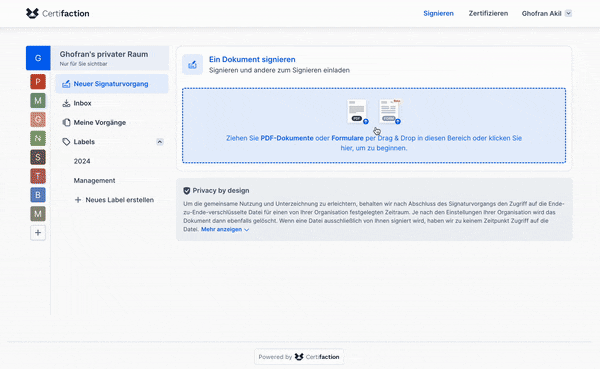Open the Ghofran Akil user dropdown arrow
The image size is (600, 369).
tap(569, 13)
